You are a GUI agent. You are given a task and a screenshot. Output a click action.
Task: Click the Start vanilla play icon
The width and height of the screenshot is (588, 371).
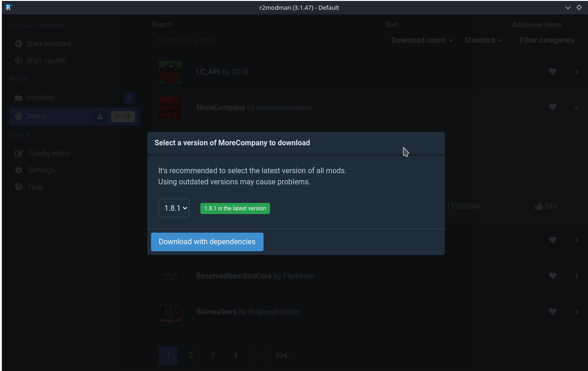tap(19, 60)
